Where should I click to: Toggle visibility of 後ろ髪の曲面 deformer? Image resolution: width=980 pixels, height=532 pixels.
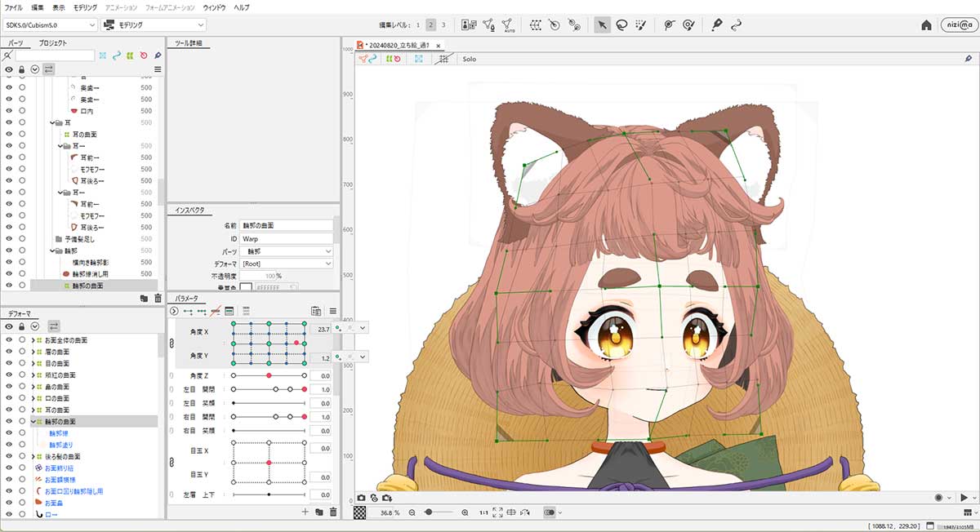tap(9, 457)
